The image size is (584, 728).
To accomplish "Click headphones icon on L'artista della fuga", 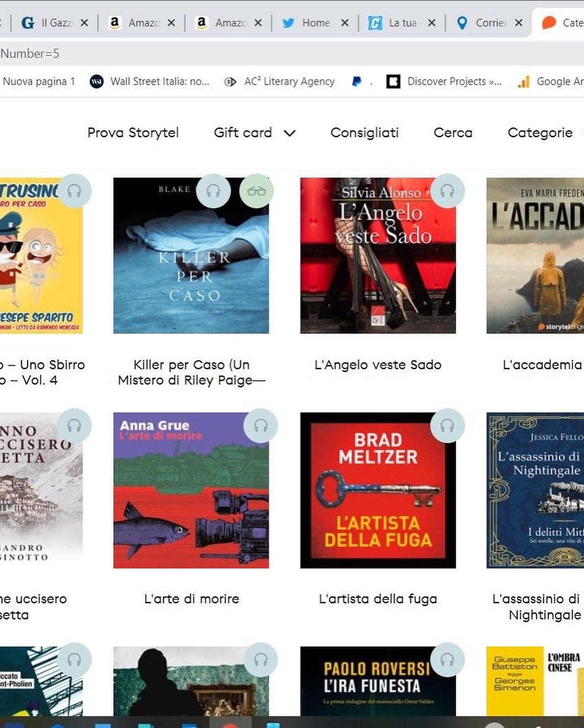I will click(447, 426).
